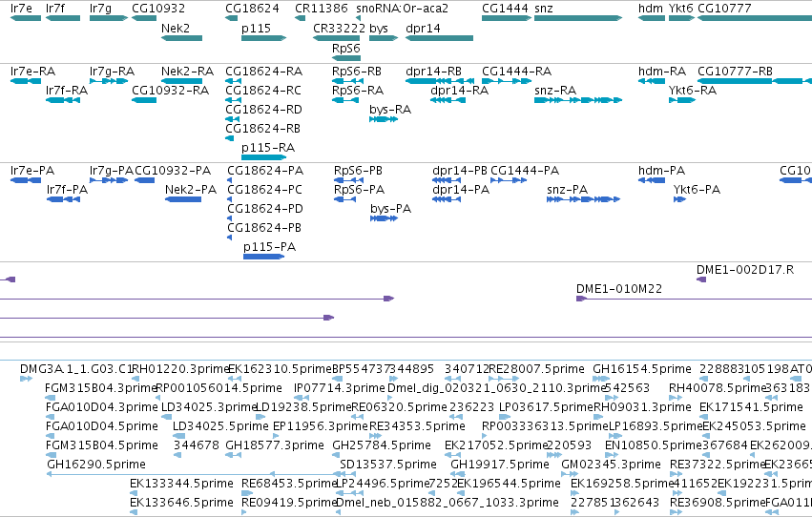Click the CG1444-PA protein feature
Image resolution: width=812 pixels, height=517 pixels.
coord(509,180)
